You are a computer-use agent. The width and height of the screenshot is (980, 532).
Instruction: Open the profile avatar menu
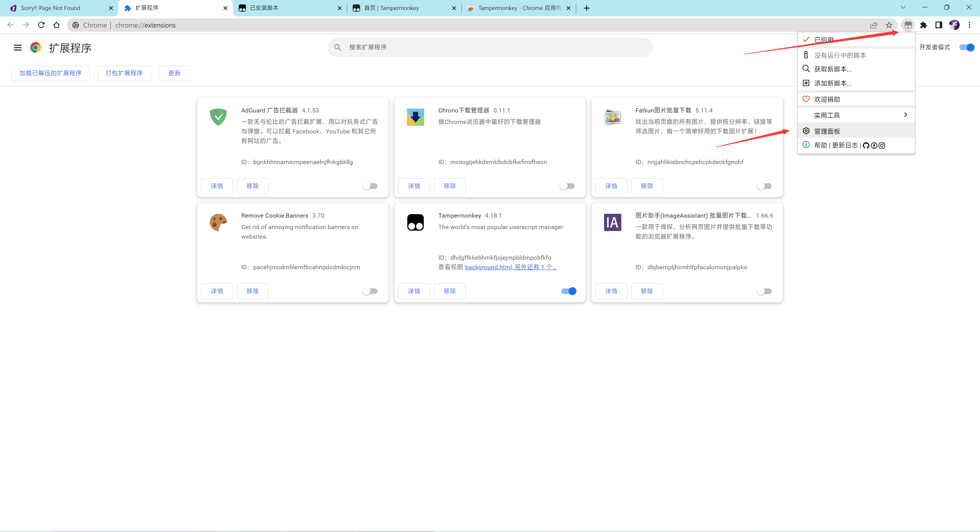click(x=954, y=25)
